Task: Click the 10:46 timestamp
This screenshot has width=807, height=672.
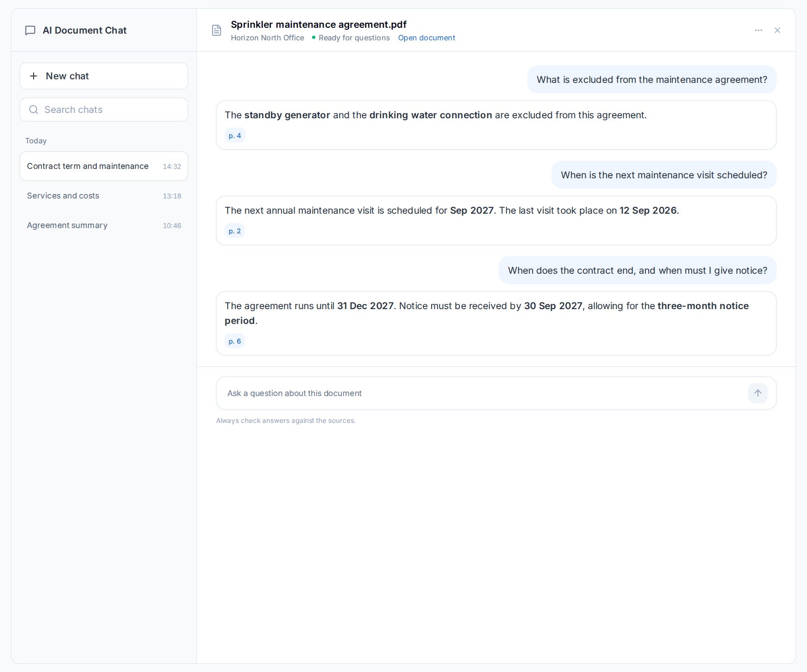Action: 172,226
